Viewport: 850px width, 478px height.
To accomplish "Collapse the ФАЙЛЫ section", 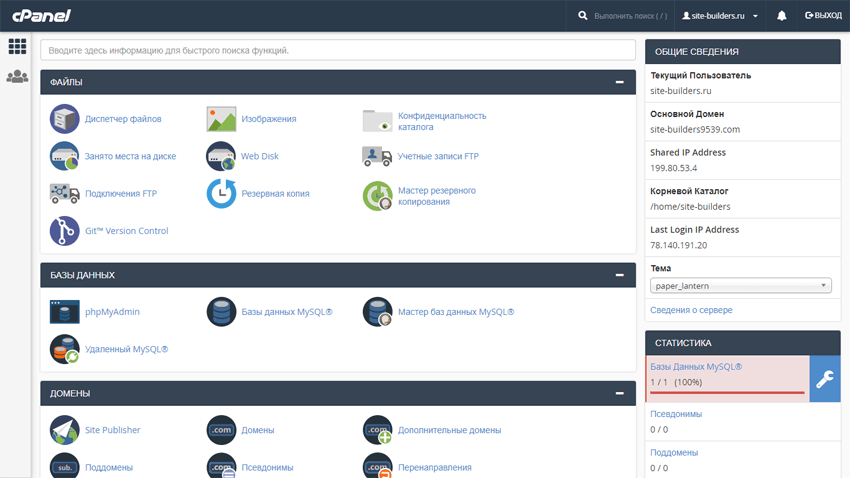I will (620, 83).
